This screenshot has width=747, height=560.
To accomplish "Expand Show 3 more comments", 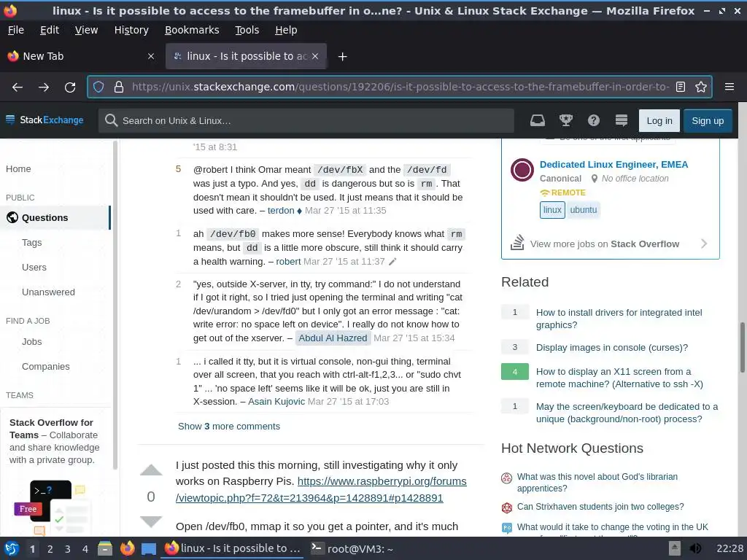I will (x=229, y=426).
